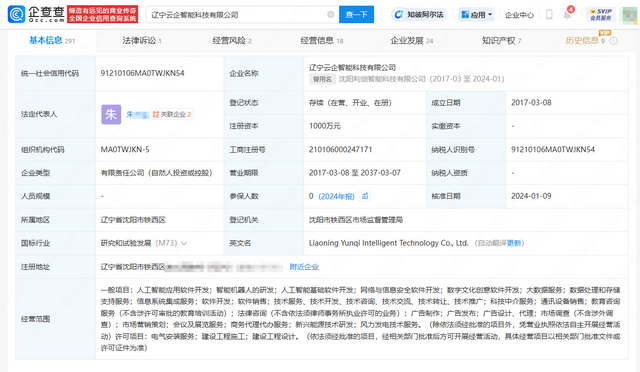Open SVIP member services icon
640x372 pixels.
pos(601,15)
